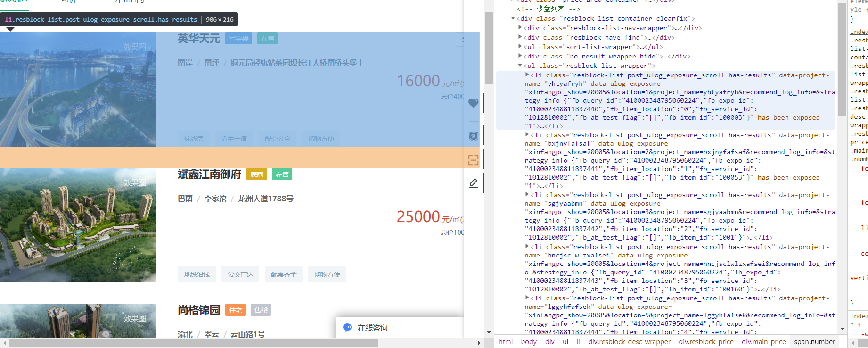Click the 尚格锦园 rendering thumbnail
Viewport: 868px width, 348px height.
[x=78, y=321]
